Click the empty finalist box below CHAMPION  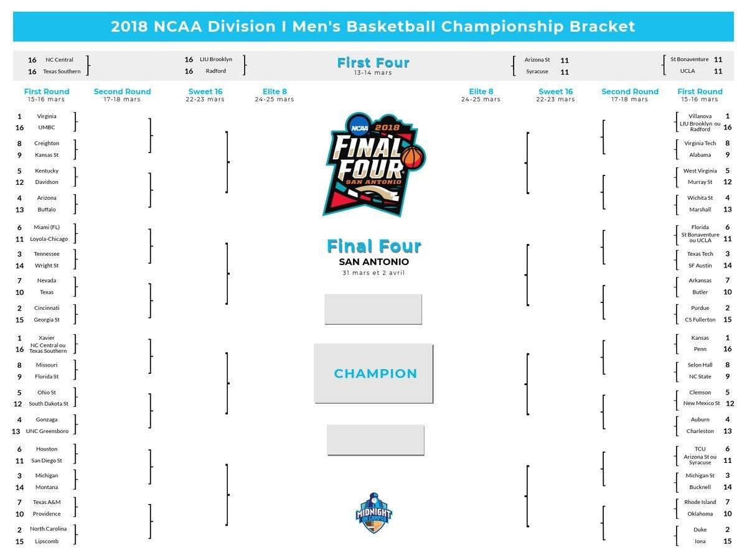click(375, 440)
